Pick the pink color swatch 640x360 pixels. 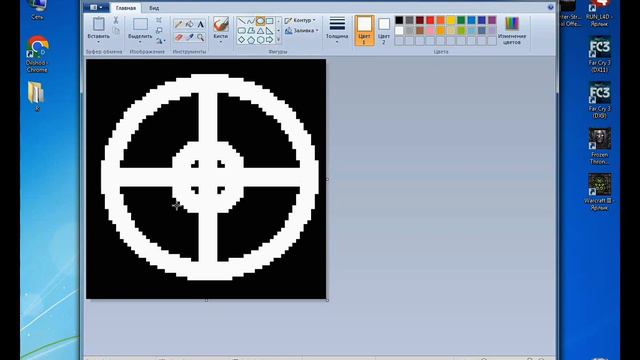tap(430, 30)
